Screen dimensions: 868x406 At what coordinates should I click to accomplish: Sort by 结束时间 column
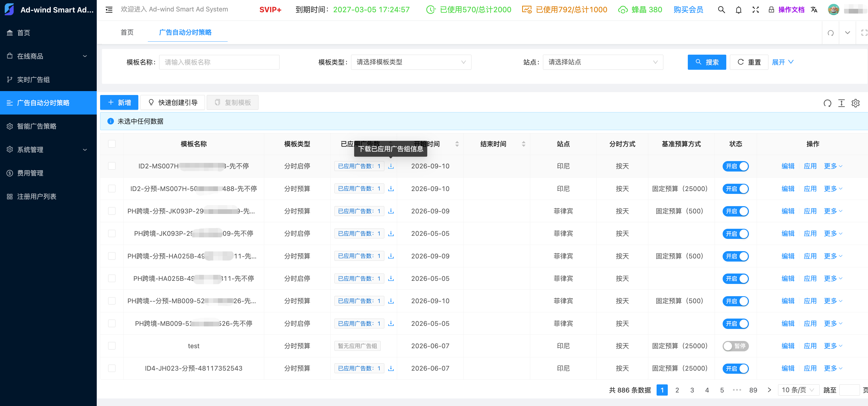click(x=523, y=144)
